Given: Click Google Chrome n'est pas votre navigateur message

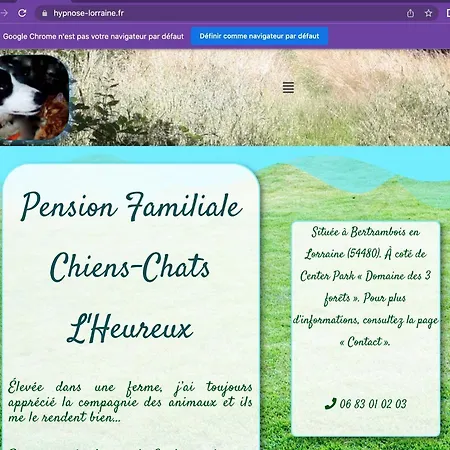Looking at the screenshot, I should tap(93, 36).
